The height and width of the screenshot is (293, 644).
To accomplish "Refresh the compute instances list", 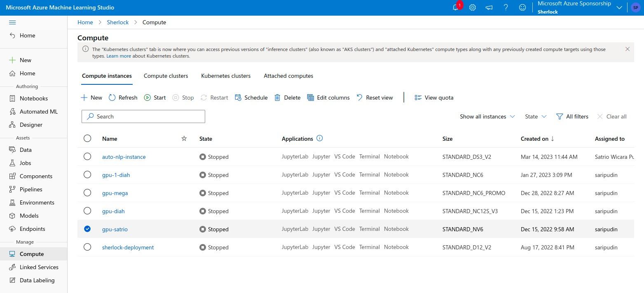I will (x=123, y=98).
